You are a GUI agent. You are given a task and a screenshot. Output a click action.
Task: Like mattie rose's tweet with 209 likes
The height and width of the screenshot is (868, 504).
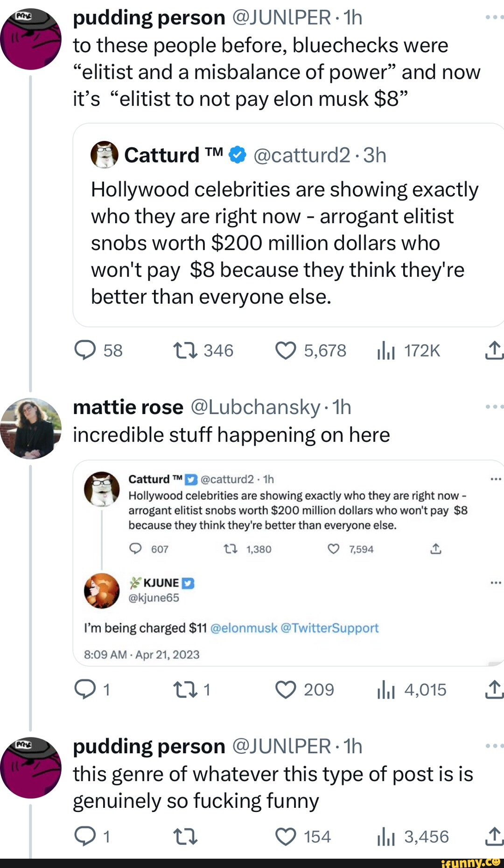tap(286, 689)
